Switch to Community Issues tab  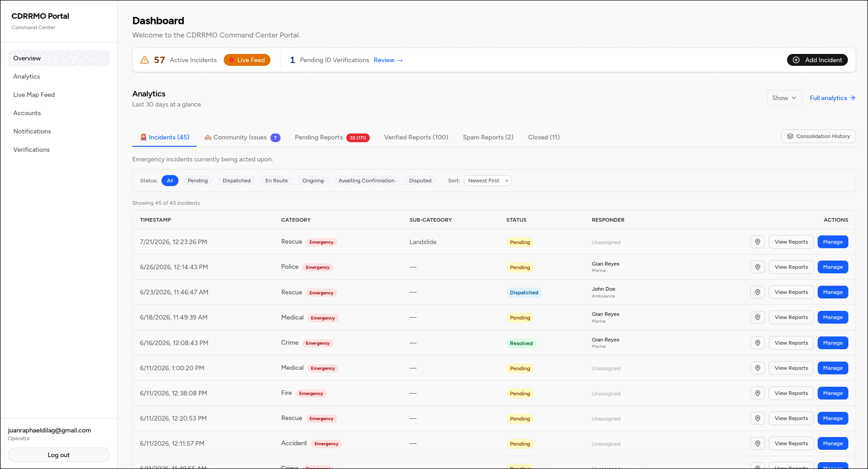(243, 137)
